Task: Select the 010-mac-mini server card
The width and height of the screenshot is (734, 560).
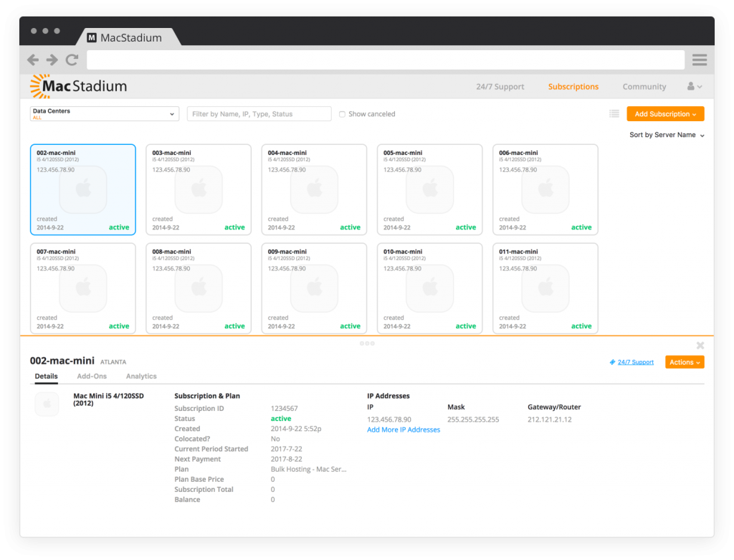Action: [430, 288]
